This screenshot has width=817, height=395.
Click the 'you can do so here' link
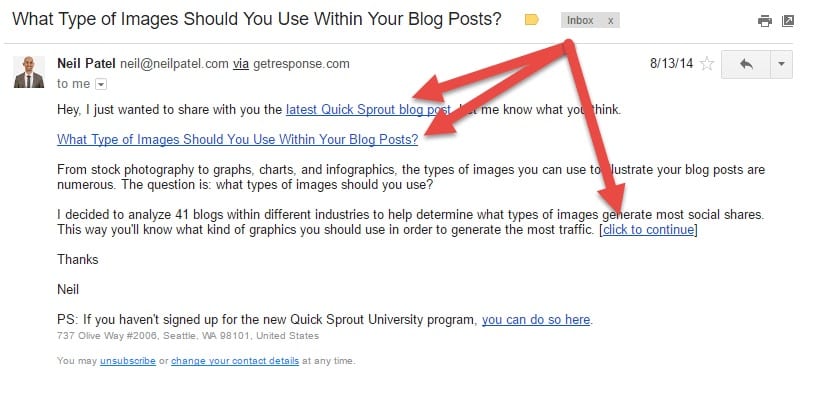click(x=536, y=319)
